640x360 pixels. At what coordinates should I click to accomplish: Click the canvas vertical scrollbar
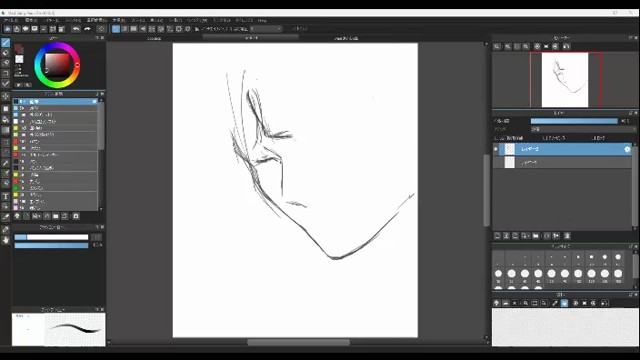[487, 191]
